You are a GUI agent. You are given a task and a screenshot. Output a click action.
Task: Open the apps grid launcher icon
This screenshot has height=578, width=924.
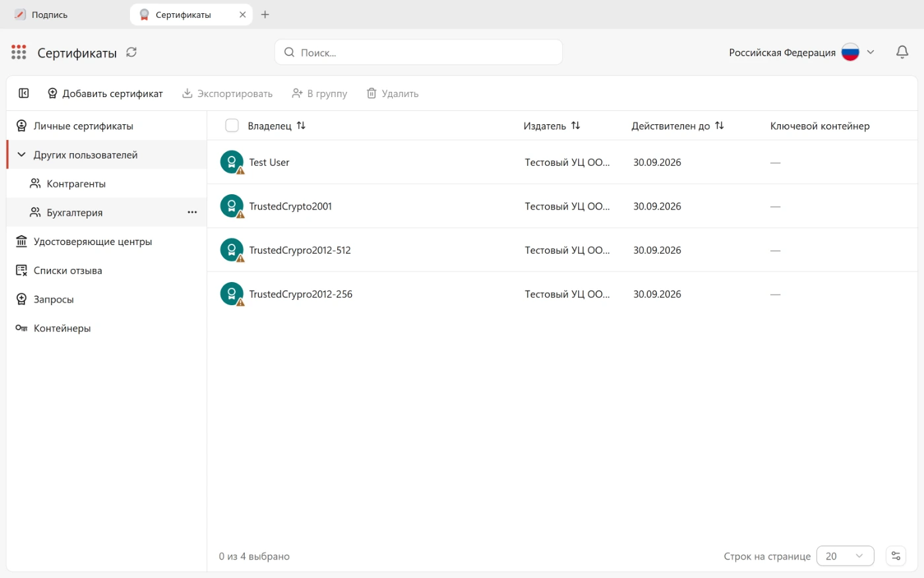click(x=18, y=52)
